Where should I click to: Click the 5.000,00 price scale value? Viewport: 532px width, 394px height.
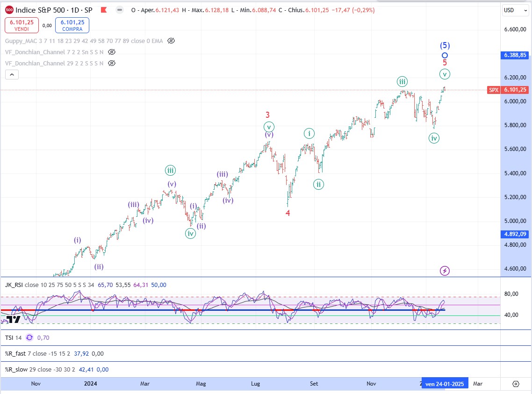point(515,221)
